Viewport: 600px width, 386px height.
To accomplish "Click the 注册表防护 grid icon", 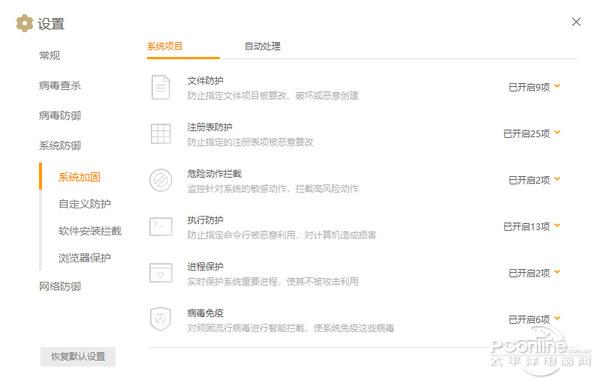I will coord(161,134).
